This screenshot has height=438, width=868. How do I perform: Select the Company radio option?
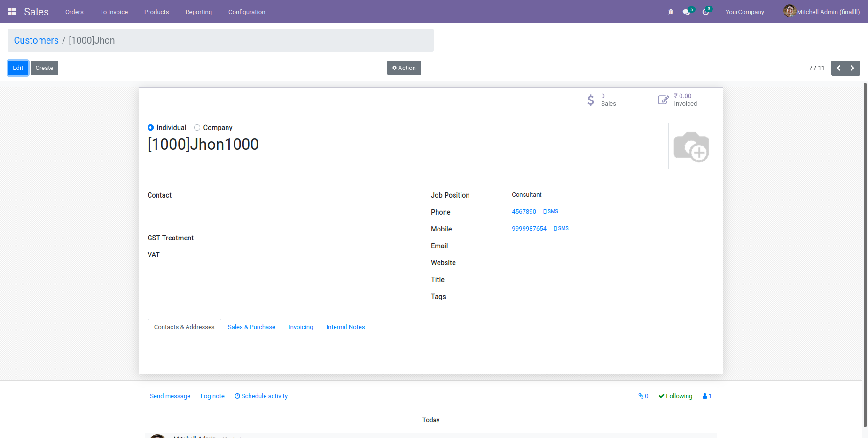tap(197, 128)
